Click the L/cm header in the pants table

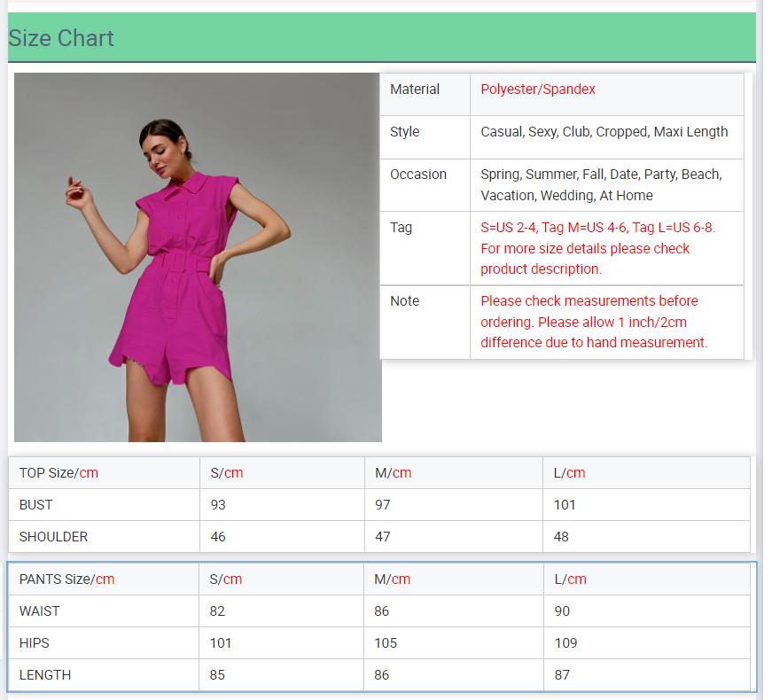click(x=569, y=579)
